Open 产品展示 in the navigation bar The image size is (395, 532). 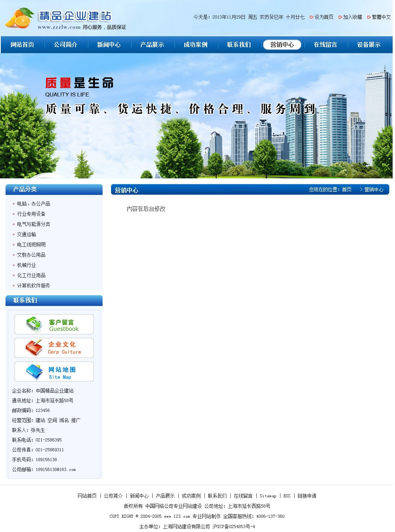click(152, 45)
